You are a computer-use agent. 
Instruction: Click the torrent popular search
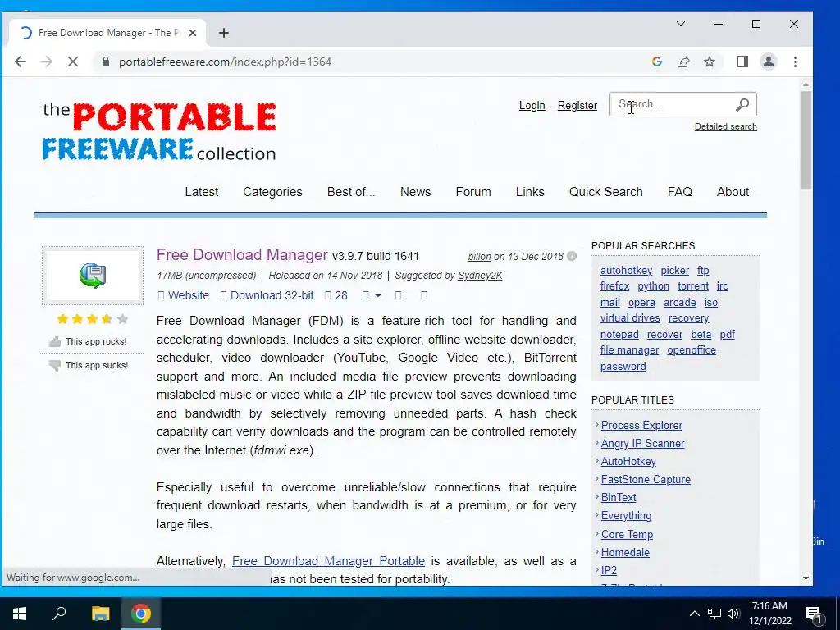692,286
